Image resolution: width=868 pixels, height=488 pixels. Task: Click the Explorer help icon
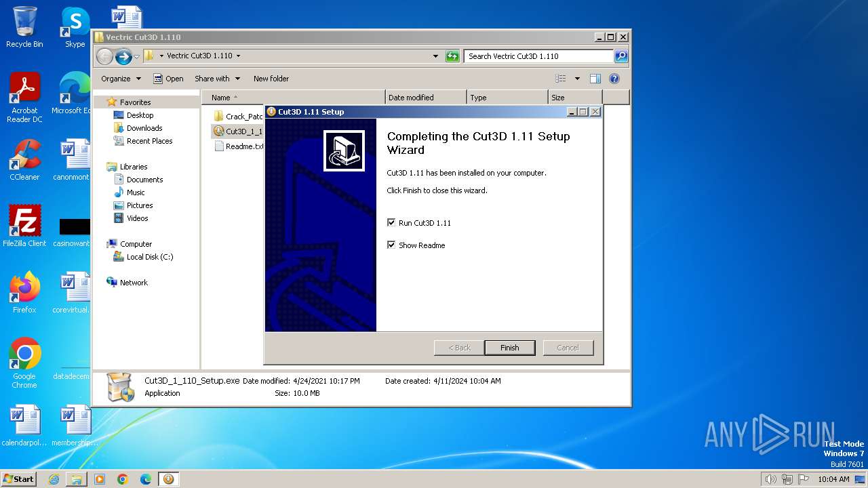tap(614, 79)
